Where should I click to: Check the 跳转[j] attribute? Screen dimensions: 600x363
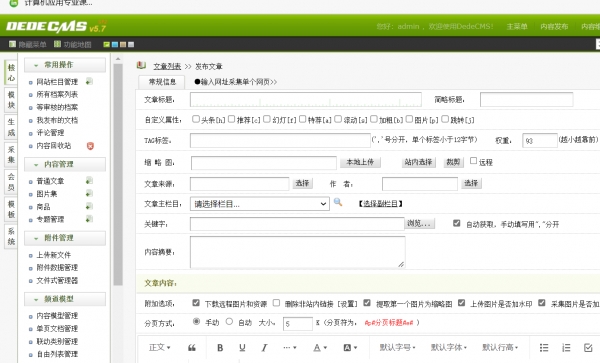[x=445, y=119]
